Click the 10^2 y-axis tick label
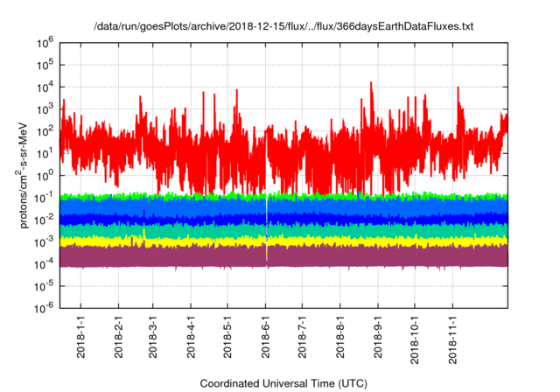The height and width of the screenshot is (392, 560). (x=45, y=131)
